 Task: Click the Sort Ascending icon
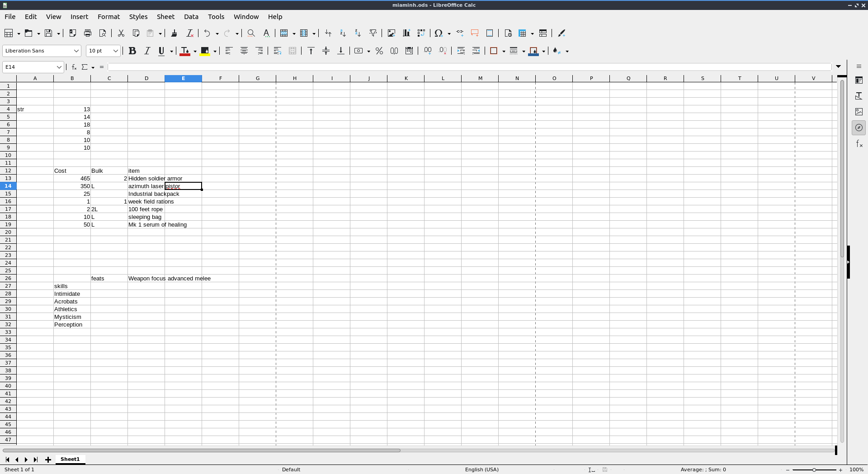click(x=343, y=33)
